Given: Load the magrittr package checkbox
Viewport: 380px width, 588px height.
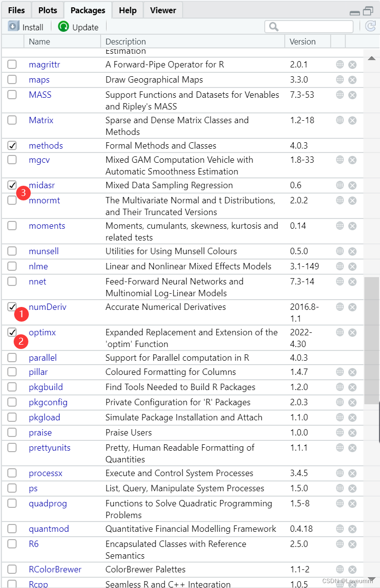Looking at the screenshot, I should tap(12, 65).
